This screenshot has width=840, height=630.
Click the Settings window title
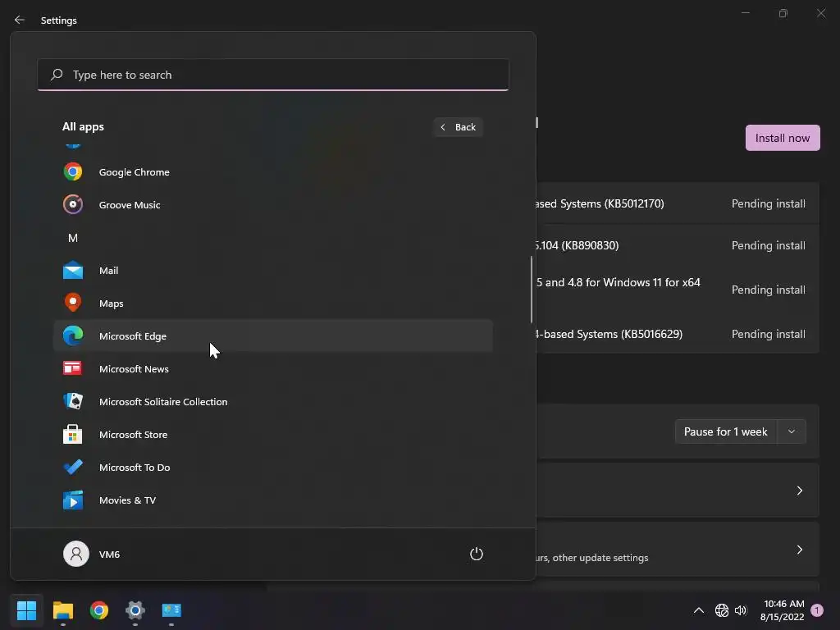point(59,21)
